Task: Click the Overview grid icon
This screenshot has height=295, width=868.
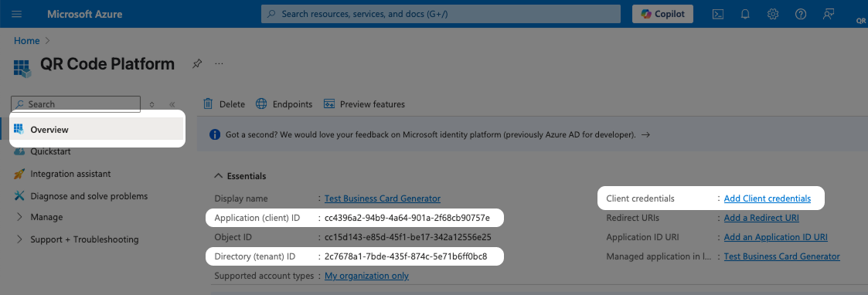Action: (x=19, y=130)
